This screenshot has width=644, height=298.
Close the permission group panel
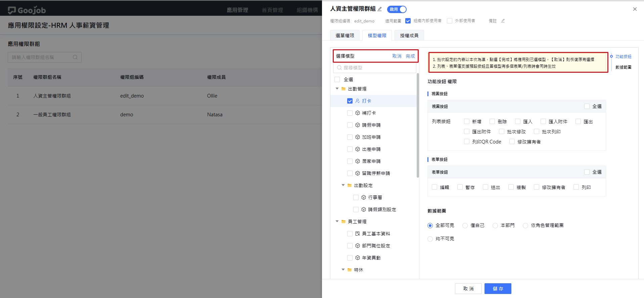[x=635, y=9]
